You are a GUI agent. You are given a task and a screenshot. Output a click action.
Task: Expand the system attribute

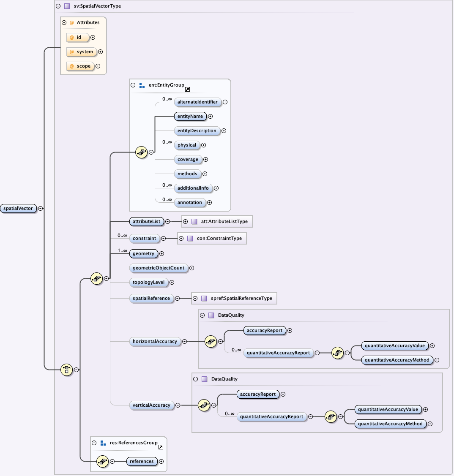100,52
